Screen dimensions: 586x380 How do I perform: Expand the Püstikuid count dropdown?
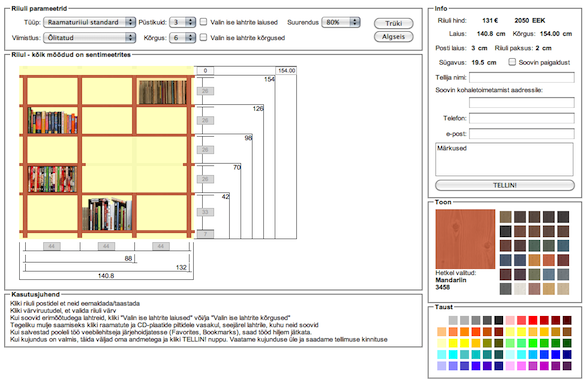[182, 22]
